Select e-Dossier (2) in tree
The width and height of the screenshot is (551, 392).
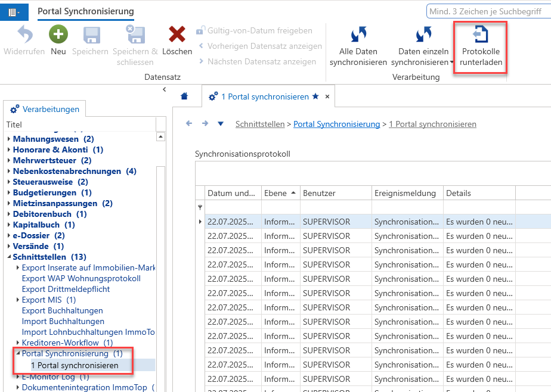pos(39,235)
